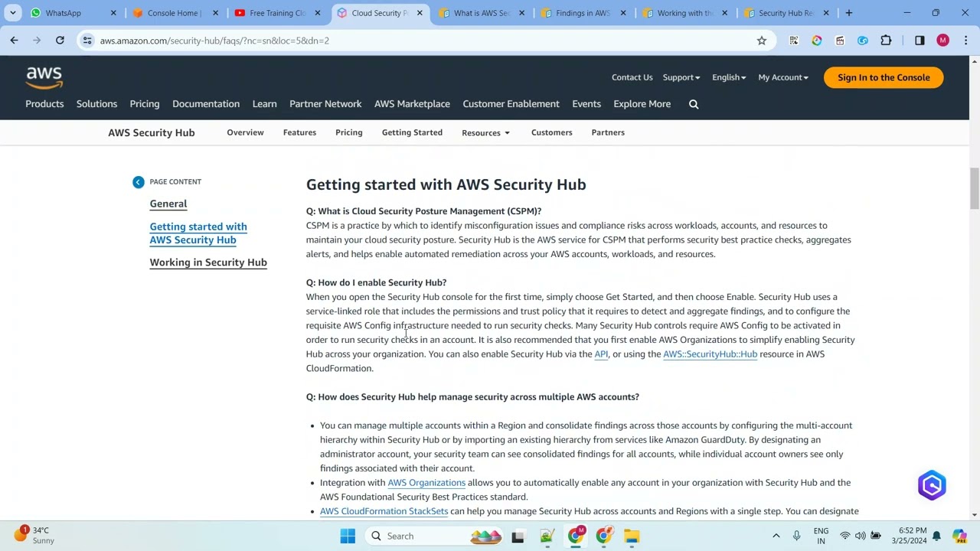Switch to the Findings in AWS tab
980x551 pixels.
pos(583,13)
